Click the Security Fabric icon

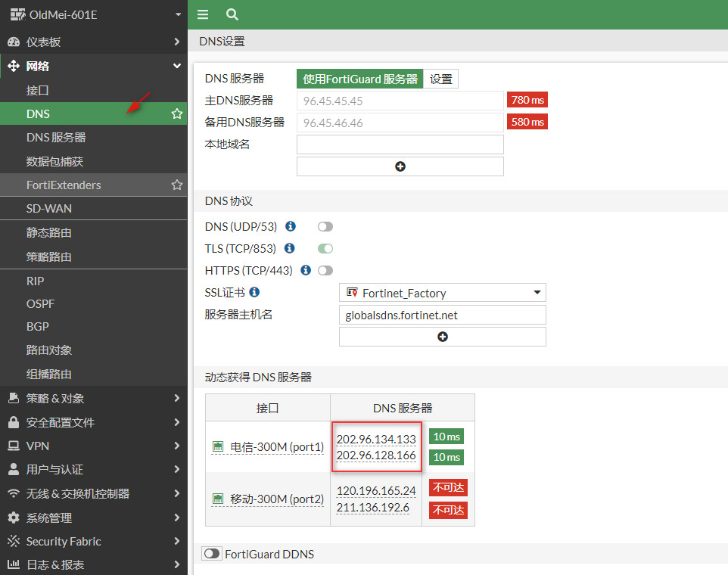14,541
